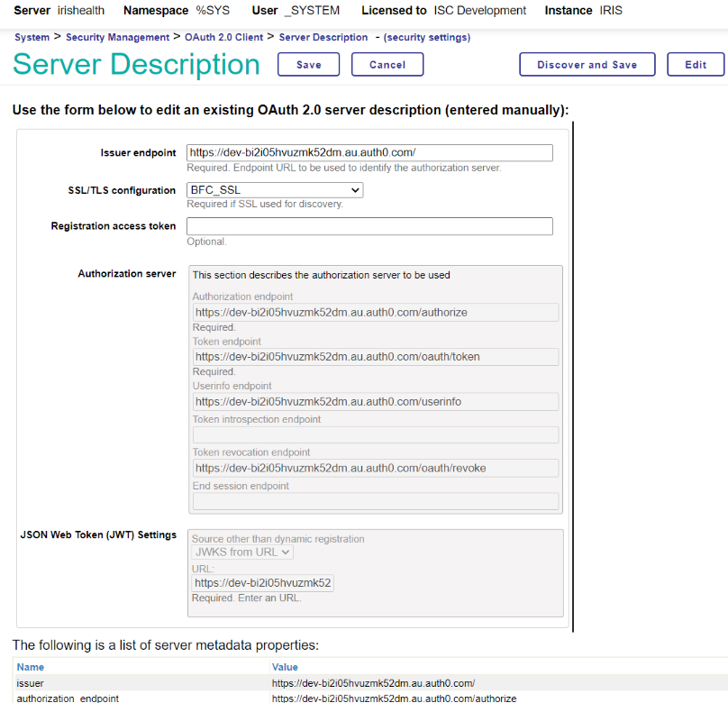Select the Userinfo endpoint field
Screen dimensions: 728x703
point(376,401)
